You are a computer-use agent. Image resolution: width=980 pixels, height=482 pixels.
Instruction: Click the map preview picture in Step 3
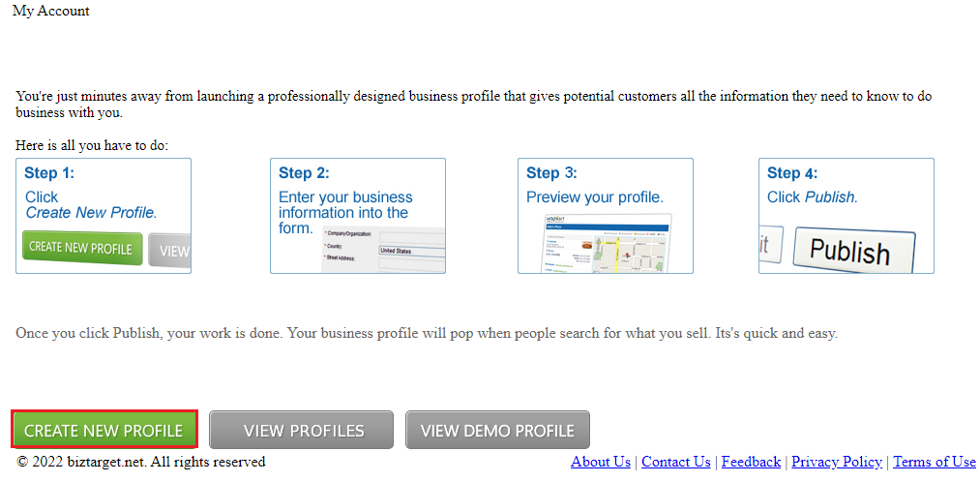607,245
